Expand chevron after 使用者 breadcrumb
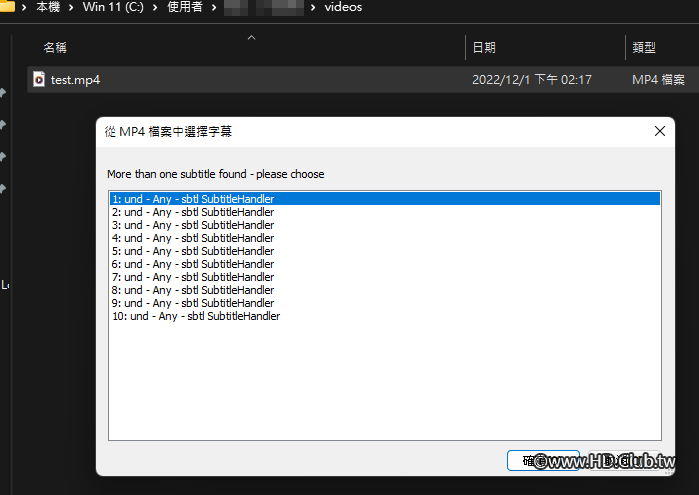 (x=214, y=7)
